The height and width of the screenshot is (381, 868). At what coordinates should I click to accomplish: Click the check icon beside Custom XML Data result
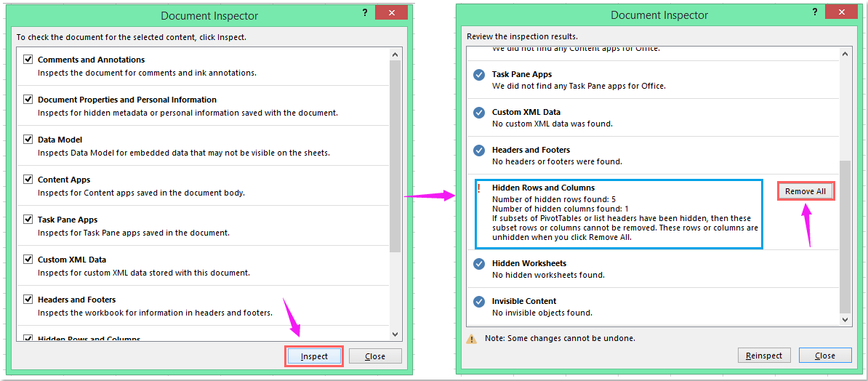[479, 113]
